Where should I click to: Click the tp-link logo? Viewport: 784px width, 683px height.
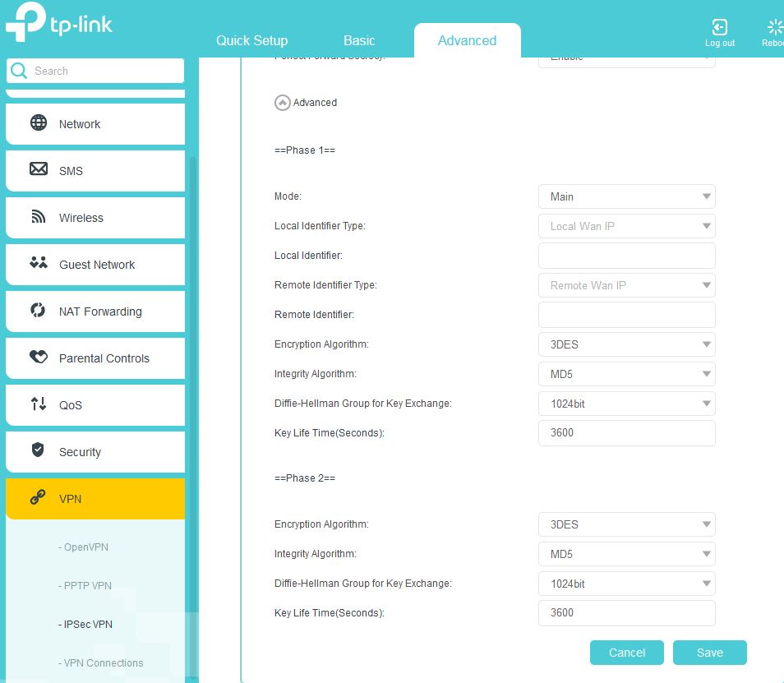point(59,22)
